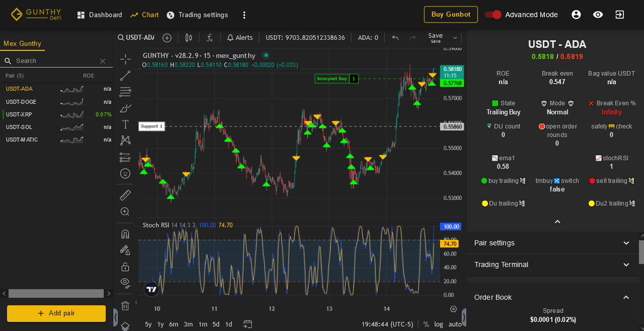Select the crosshair cursor tool

[x=125, y=59]
